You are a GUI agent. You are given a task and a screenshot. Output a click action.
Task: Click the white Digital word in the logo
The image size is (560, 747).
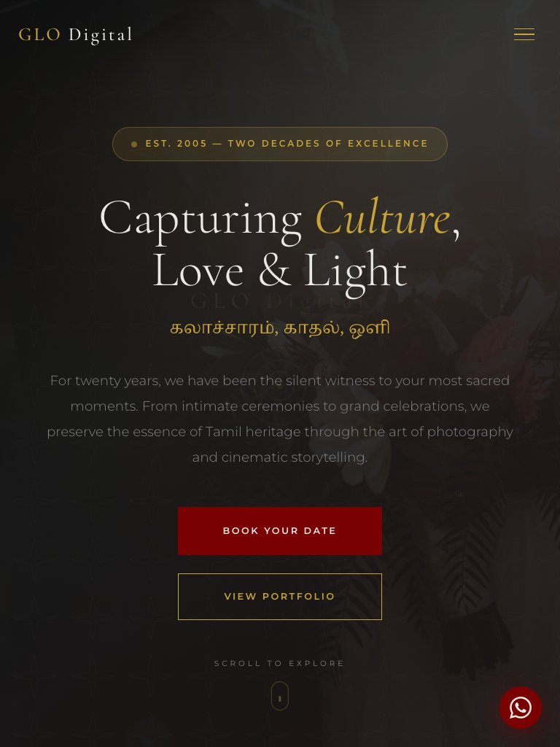tap(101, 35)
